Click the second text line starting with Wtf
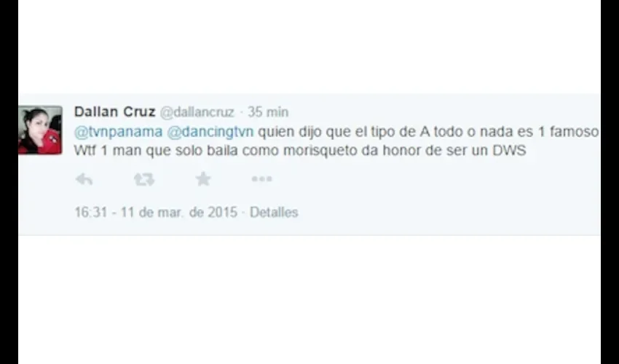Viewport: 619px width, 364px height. pos(300,151)
